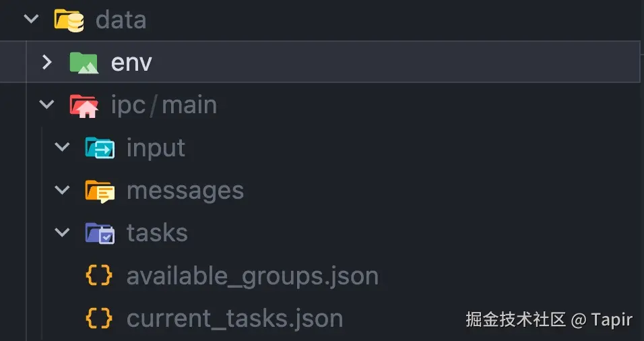Image resolution: width=644 pixels, height=341 pixels.
Task: Click the current_tasks.json braces icon
Action: (x=99, y=318)
